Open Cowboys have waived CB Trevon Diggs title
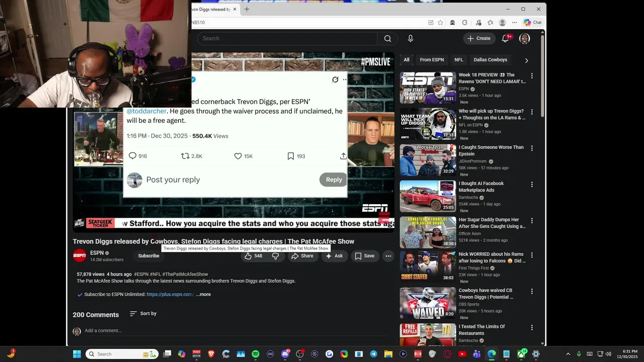Screen dimensions: 644x362 [486, 294]
